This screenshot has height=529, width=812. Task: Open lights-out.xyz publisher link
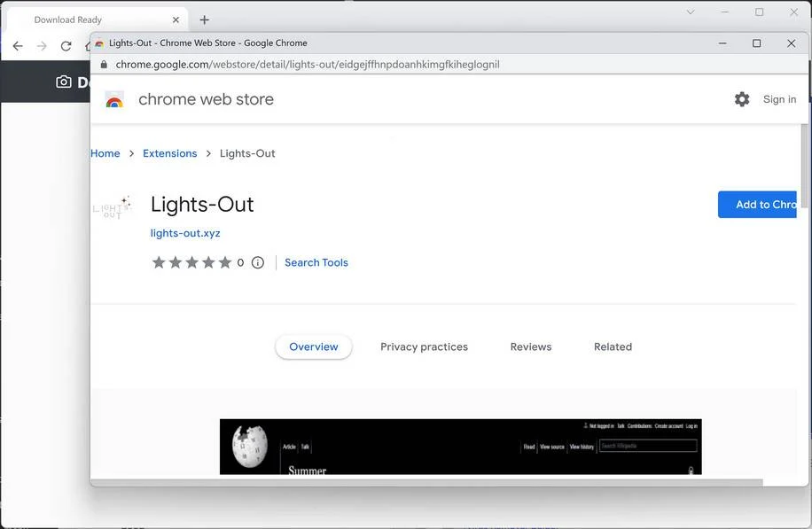pos(185,233)
